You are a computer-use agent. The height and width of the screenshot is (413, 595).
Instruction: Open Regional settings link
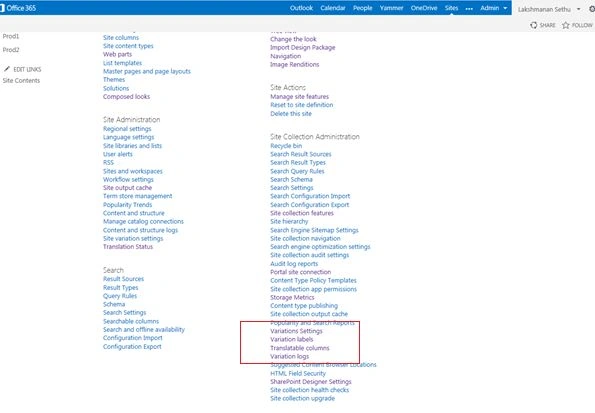127,129
